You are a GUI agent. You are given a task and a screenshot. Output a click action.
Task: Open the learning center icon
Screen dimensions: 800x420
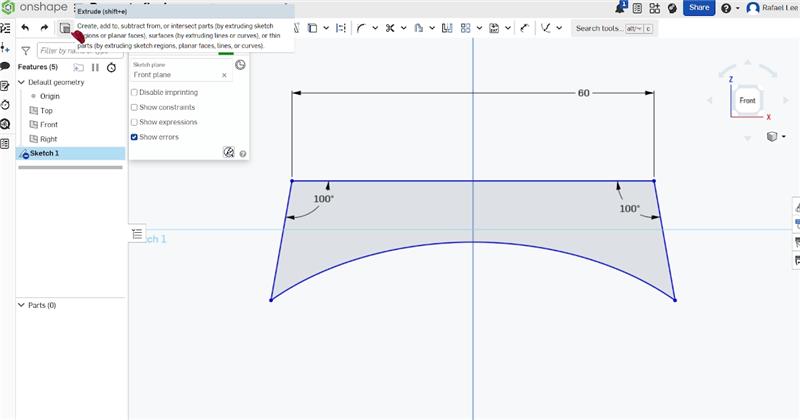point(672,8)
